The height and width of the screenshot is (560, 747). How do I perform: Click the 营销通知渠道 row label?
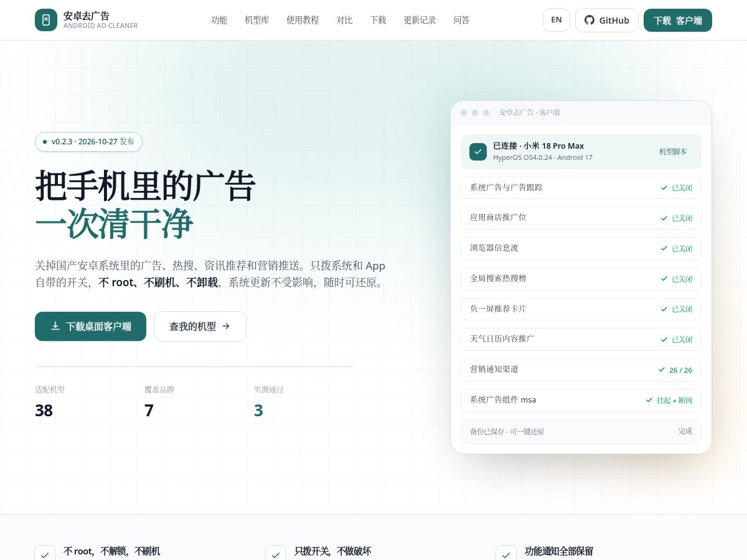(x=494, y=370)
